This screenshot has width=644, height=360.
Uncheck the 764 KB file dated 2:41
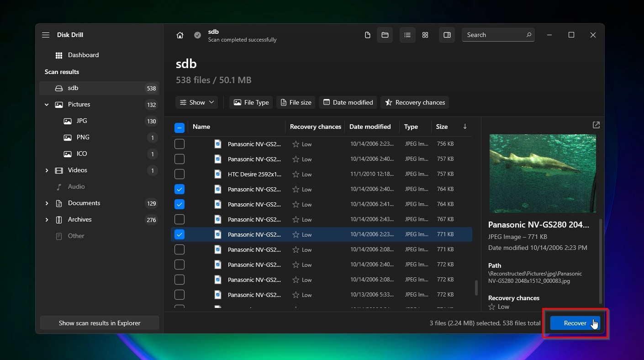[x=179, y=204]
